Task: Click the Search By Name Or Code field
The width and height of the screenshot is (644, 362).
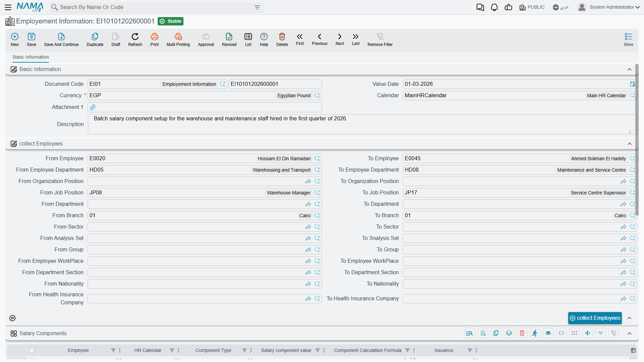Action: (156, 7)
